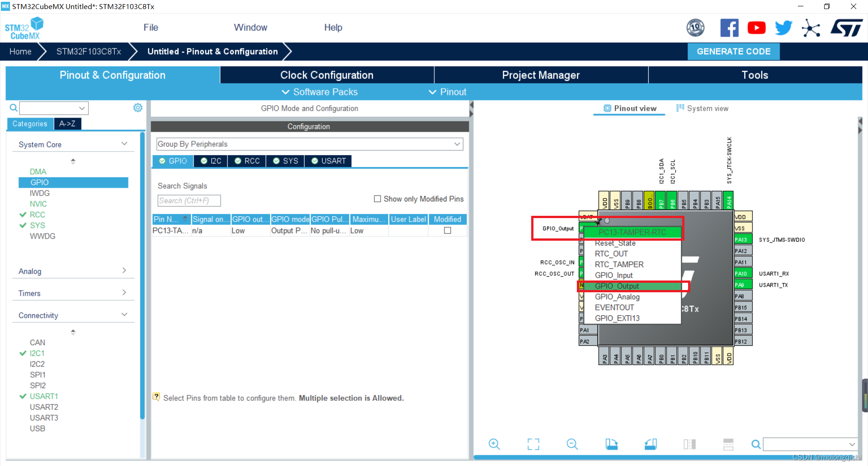Open the Window menu

pyautogui.click(x=250, y=28)
